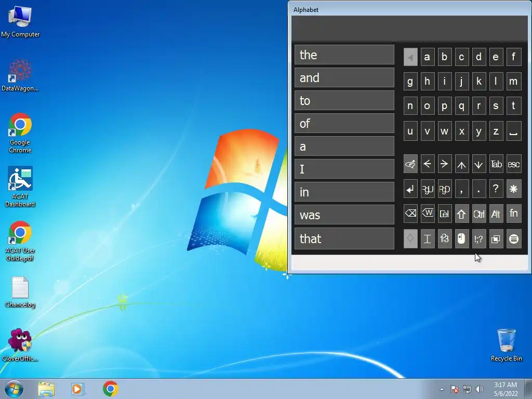Select the Tab key on the keyboard
The image size is (532, 399).
[x=496, y=164]
